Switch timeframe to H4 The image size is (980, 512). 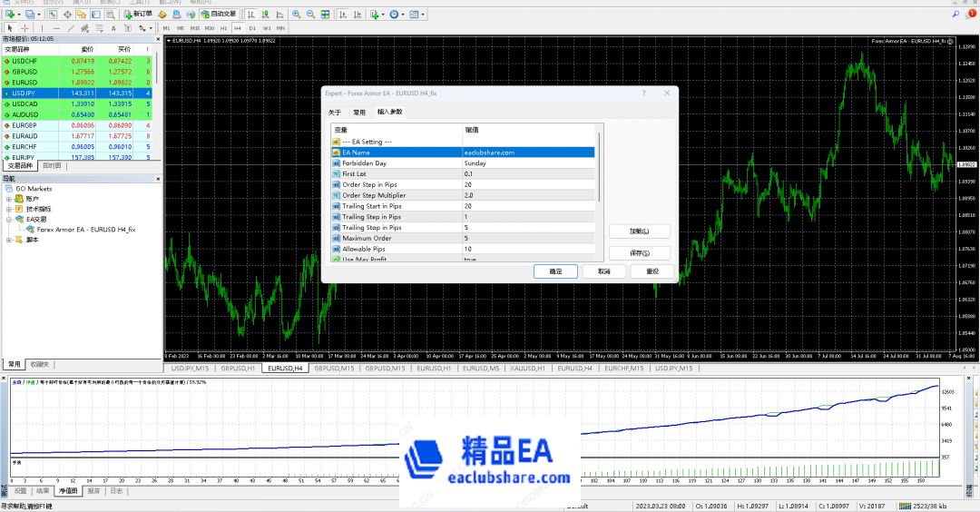[238, 28]
